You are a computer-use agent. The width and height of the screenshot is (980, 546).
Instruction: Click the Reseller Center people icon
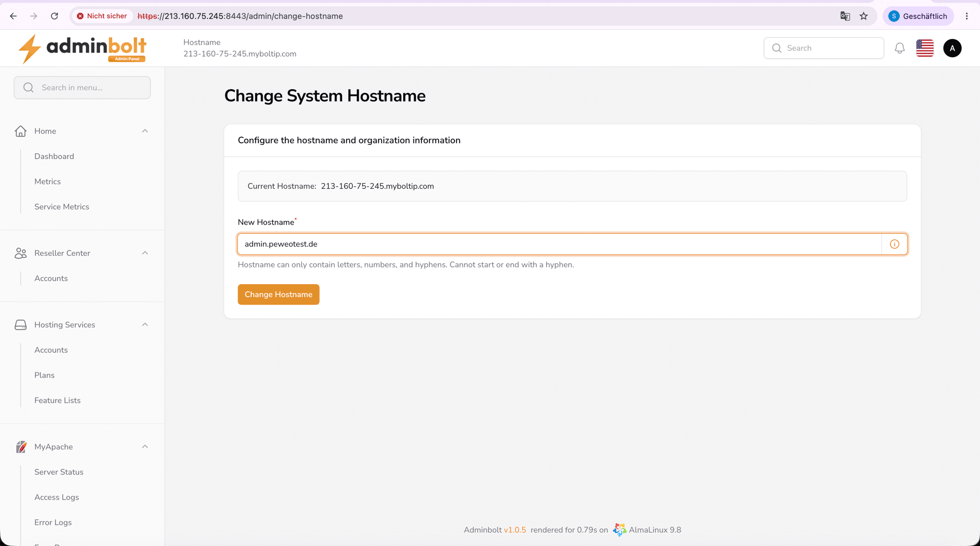pyautogui.click(x=20, y=253)
